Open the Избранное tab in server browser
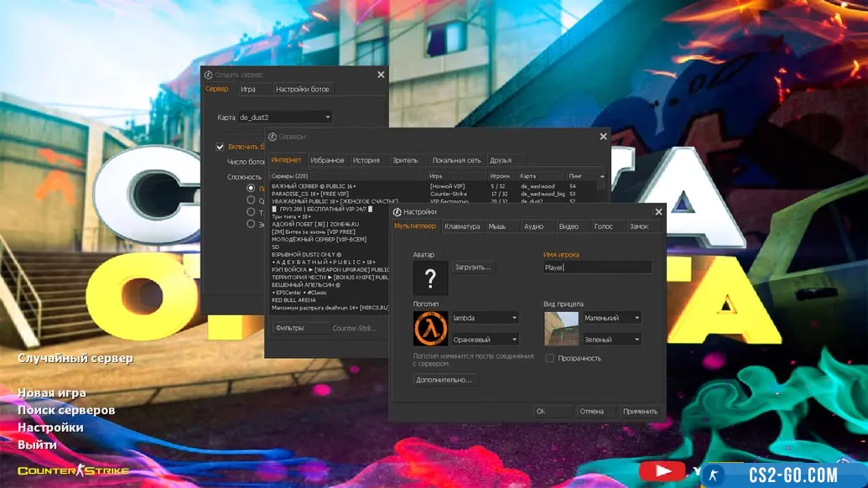The height and width of the screenshot is (488, 868). coord(327,160)
